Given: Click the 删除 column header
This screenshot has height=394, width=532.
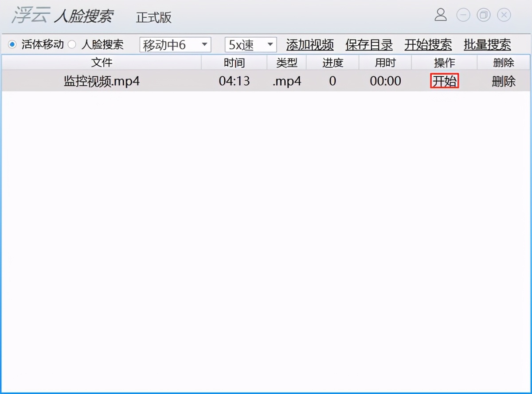Looking at the screenshot, I should coord(504,62).
